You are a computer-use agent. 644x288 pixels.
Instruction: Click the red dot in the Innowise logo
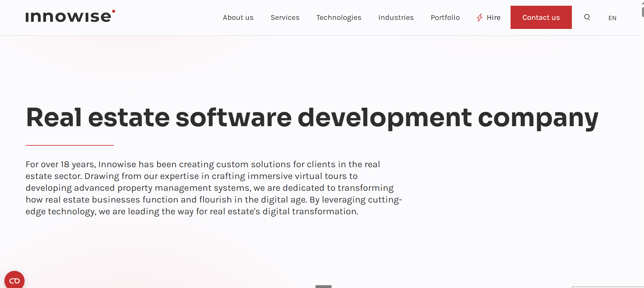tap(114, 11)
